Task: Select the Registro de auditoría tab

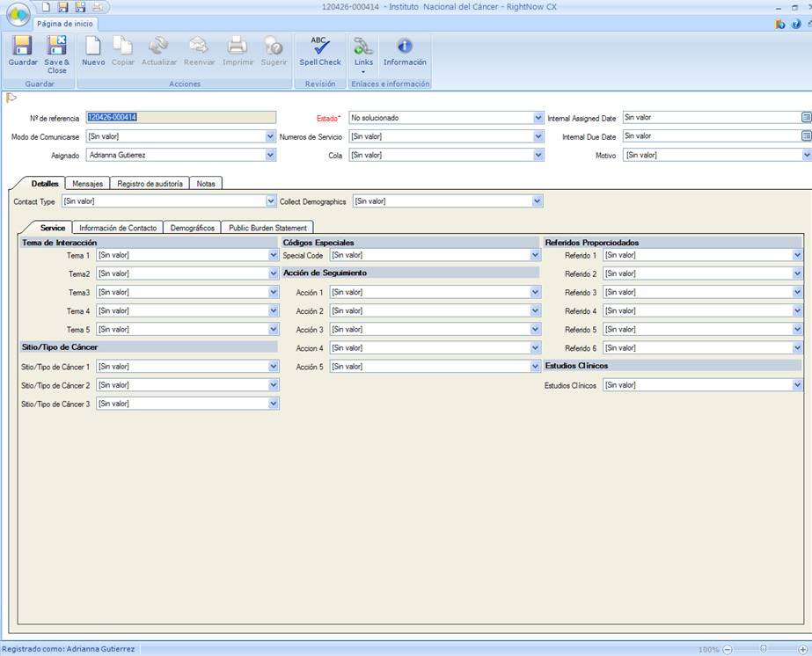Action: [x=150, y=184]
